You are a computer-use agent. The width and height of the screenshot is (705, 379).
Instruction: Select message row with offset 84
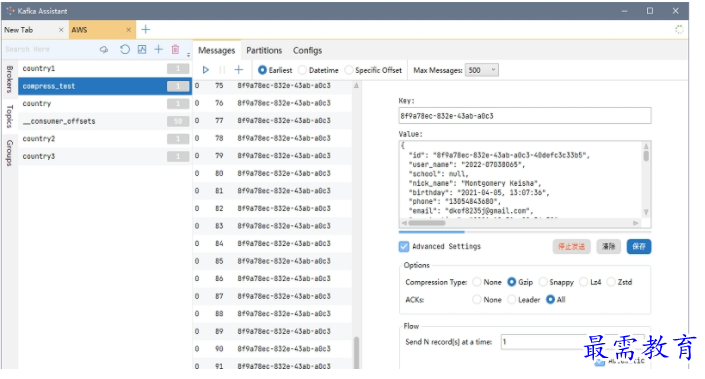(x=273, y=243)
